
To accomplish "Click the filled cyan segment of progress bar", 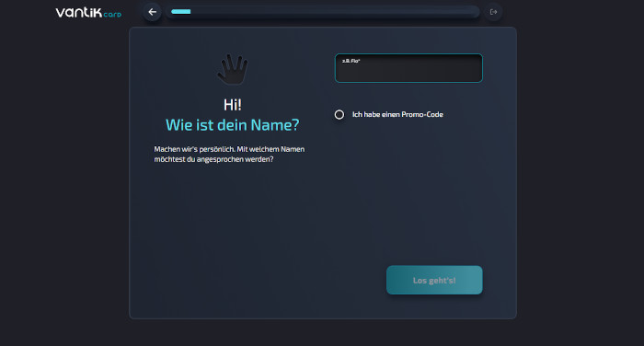I will click(180, 12).
